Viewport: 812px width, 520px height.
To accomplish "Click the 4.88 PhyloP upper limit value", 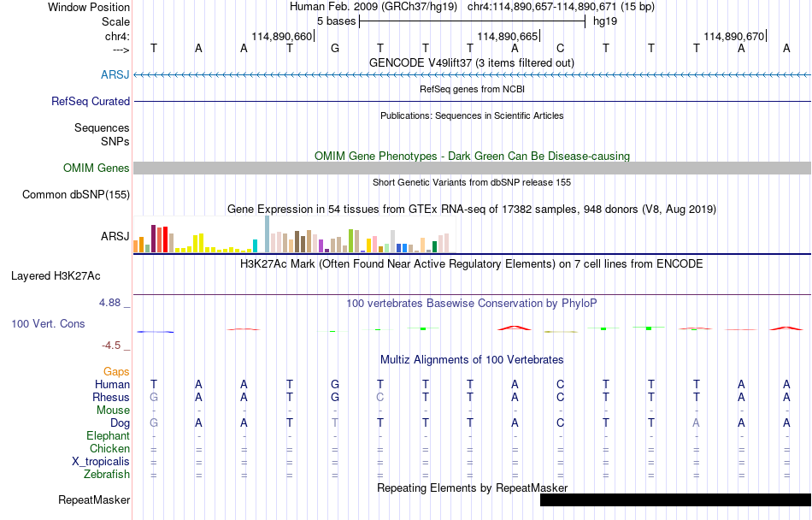I will pyautogui.click(x=109, y=303).
